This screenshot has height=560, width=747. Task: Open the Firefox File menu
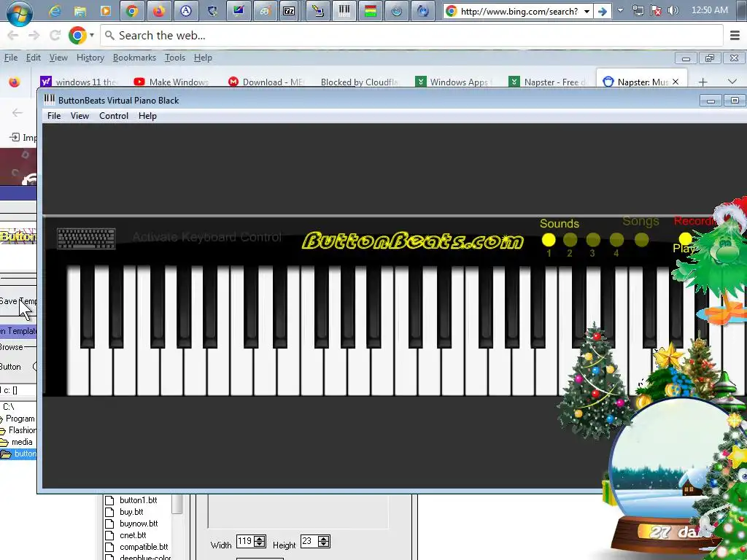pyautogui.click(x=10, y=58)
